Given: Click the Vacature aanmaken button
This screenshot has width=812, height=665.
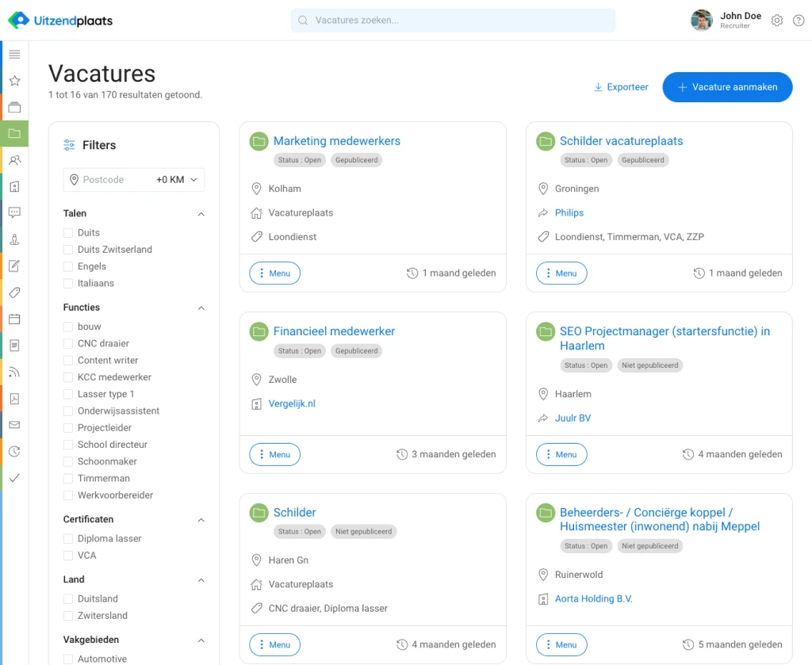Looking at the screenshot, I should coord(727,87).
